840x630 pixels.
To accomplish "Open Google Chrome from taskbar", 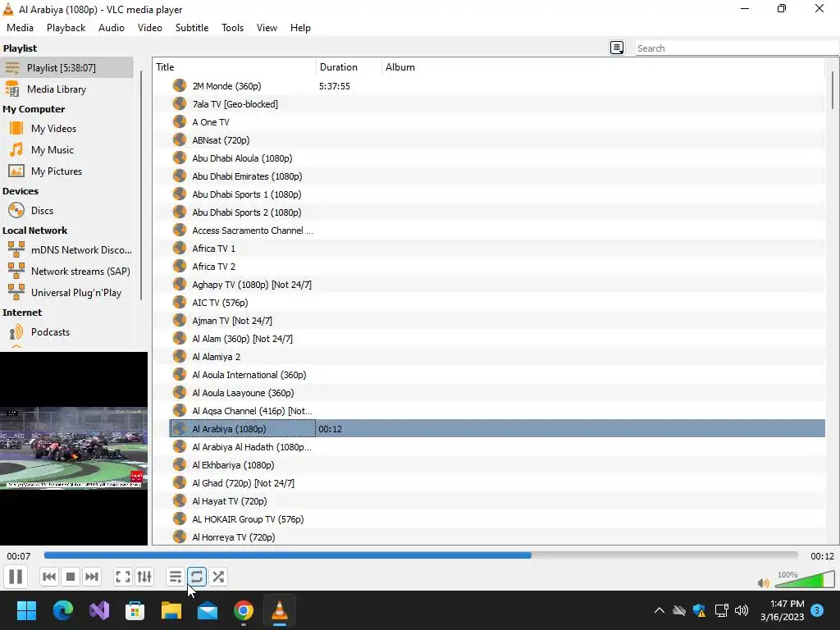I will click(x=244, y=610).
